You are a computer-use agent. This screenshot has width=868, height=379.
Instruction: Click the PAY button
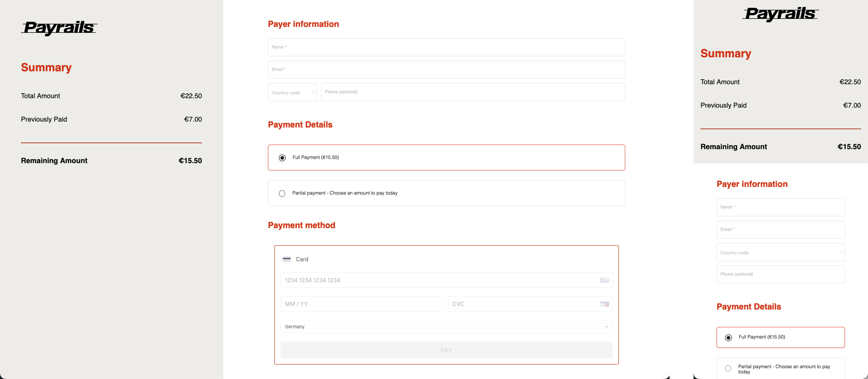446,350
